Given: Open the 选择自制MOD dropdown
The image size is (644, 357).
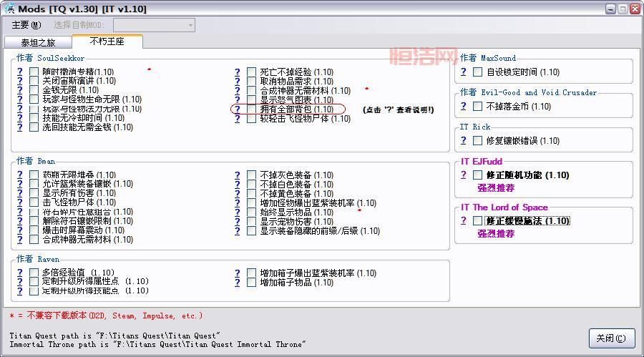Looking at the screenshot, I should tap(190, 26).
